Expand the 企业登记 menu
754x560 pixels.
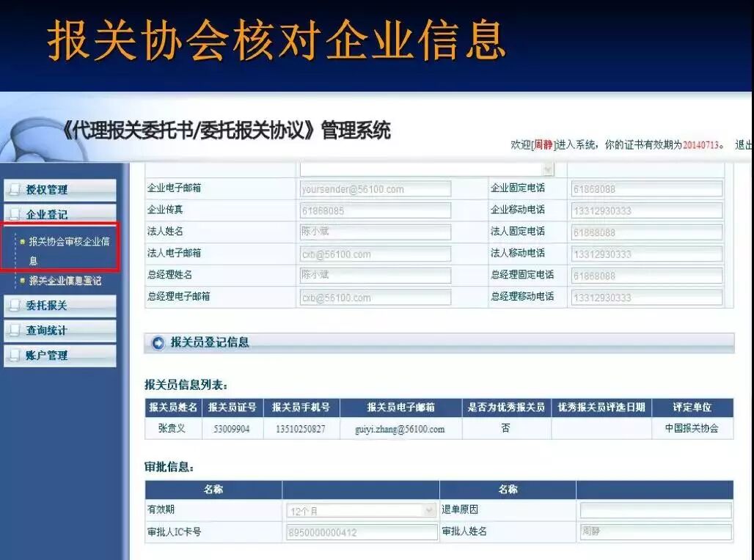point(59,214)
